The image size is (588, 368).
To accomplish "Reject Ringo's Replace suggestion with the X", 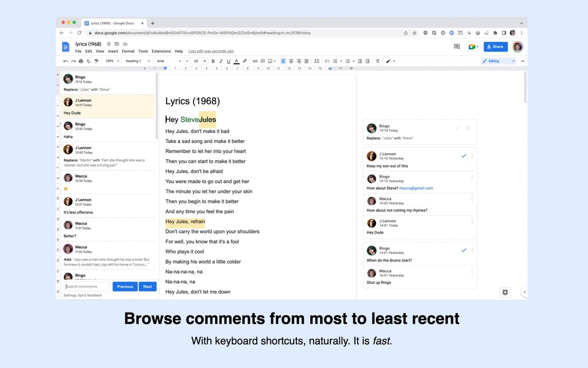I will click(468, 128).
